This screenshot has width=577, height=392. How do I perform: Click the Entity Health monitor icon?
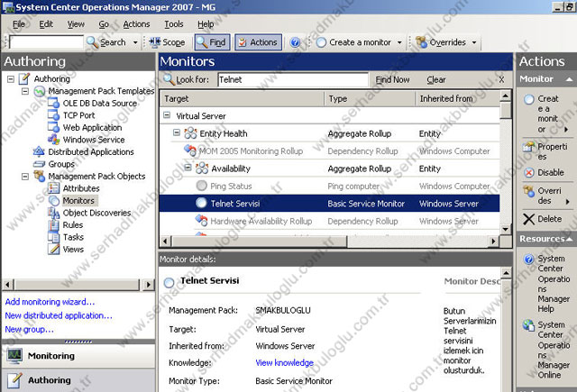pyautogui.click(x=190, y=133)
